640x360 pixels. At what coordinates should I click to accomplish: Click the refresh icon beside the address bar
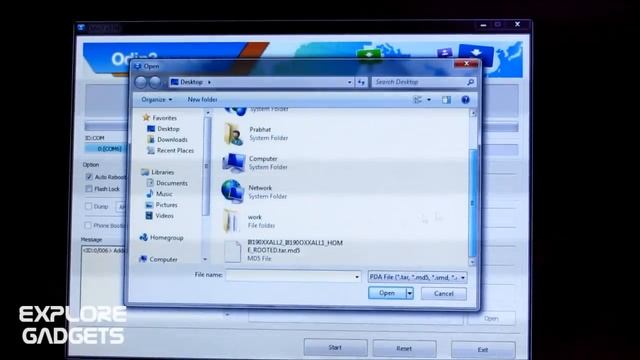361,82
